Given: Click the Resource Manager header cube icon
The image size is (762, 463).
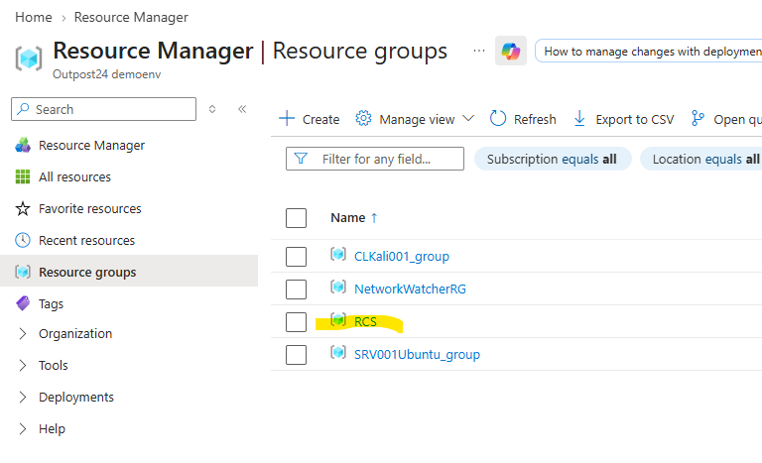Looking at the screenshot, I should tap(29, 58).
